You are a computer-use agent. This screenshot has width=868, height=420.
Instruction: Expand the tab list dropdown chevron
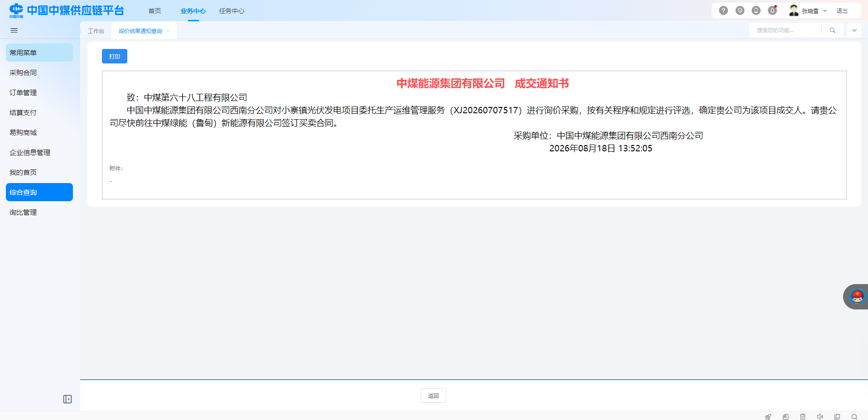click(x=854, y=30)
